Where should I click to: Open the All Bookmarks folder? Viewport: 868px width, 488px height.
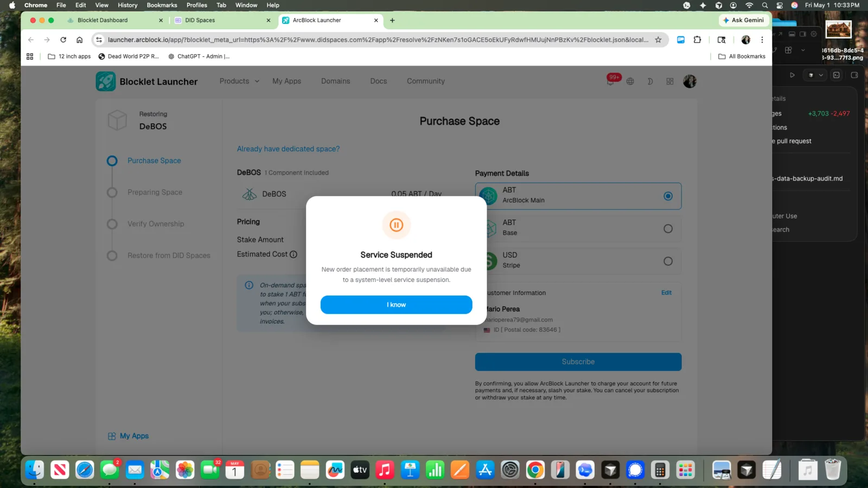[742, 56]
